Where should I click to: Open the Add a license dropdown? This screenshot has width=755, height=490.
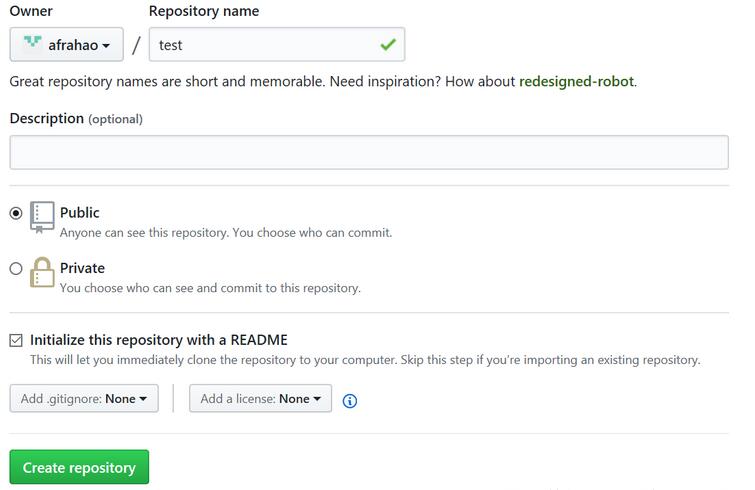click(260, 398)
